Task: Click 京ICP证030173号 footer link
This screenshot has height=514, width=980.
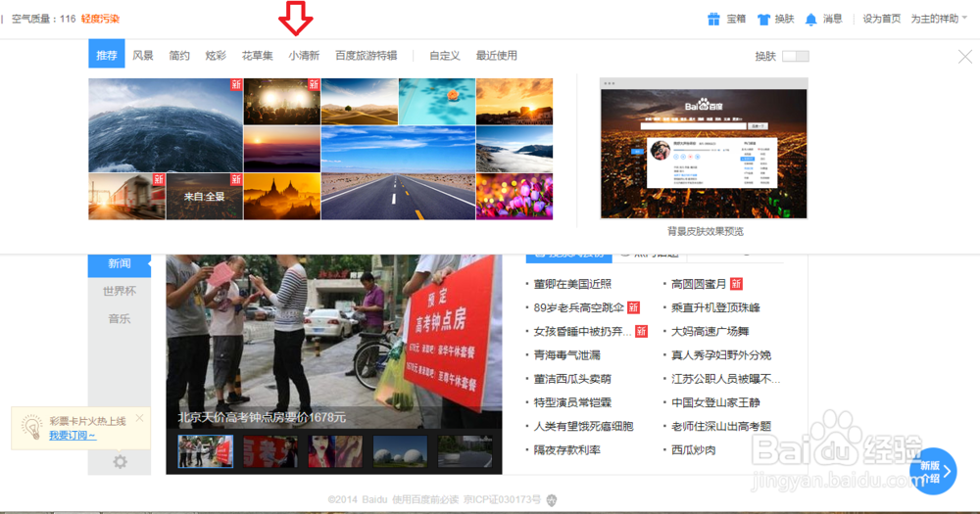Action: click(x=502, y=499)
